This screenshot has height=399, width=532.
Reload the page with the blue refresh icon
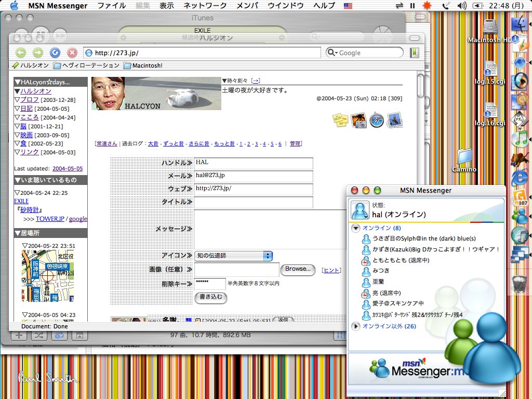[55, 52]
